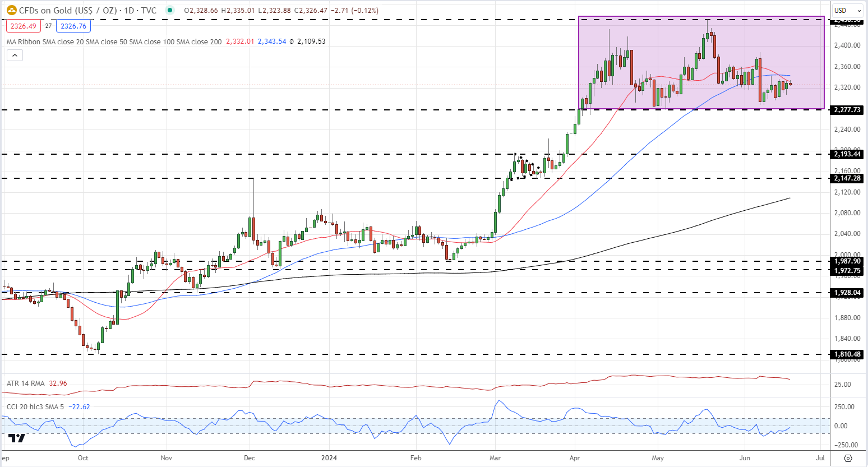
Task: Click the spread value 27
Action: click(x=49, y=26)
